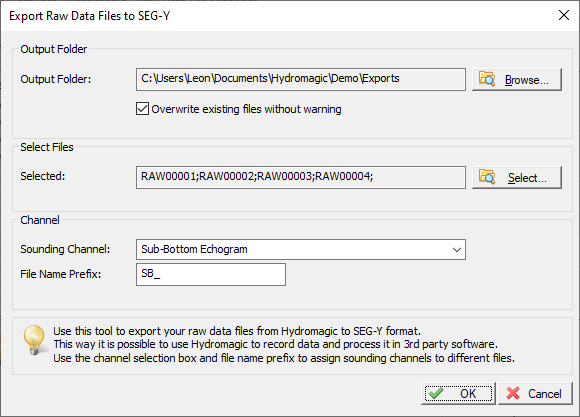The height and width of the screenshot is (417, 580).
Task: Click the folder-search icon on the Select button
Action: 487,176
